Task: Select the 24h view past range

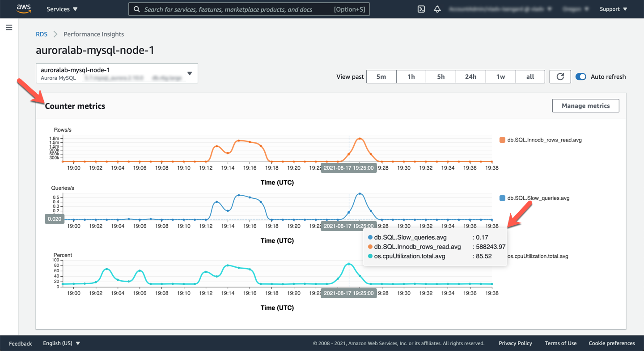Action: click(470, 77)
